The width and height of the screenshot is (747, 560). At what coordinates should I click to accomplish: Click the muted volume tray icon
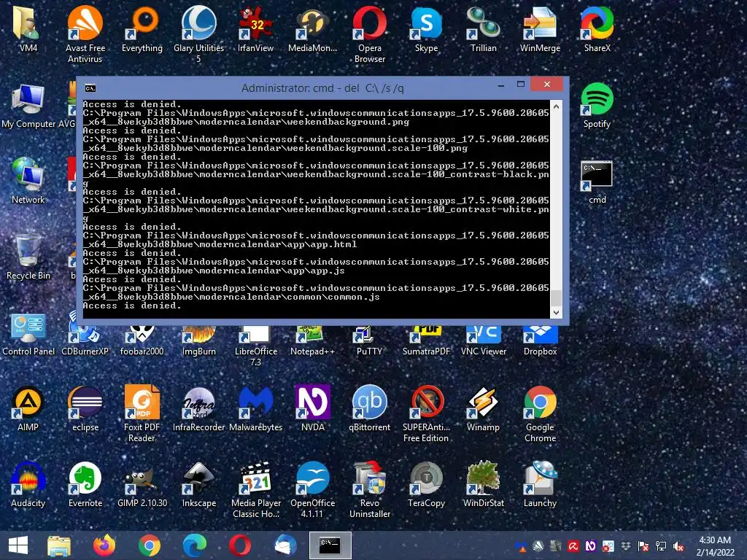click(678, 547)
